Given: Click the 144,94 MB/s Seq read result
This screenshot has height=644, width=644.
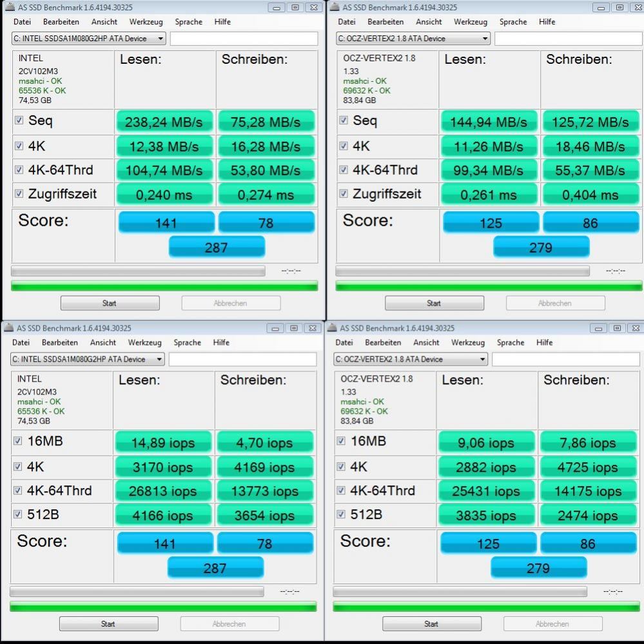Looking at the screenshot, I should pyautogui.click(x=489, y=122).
